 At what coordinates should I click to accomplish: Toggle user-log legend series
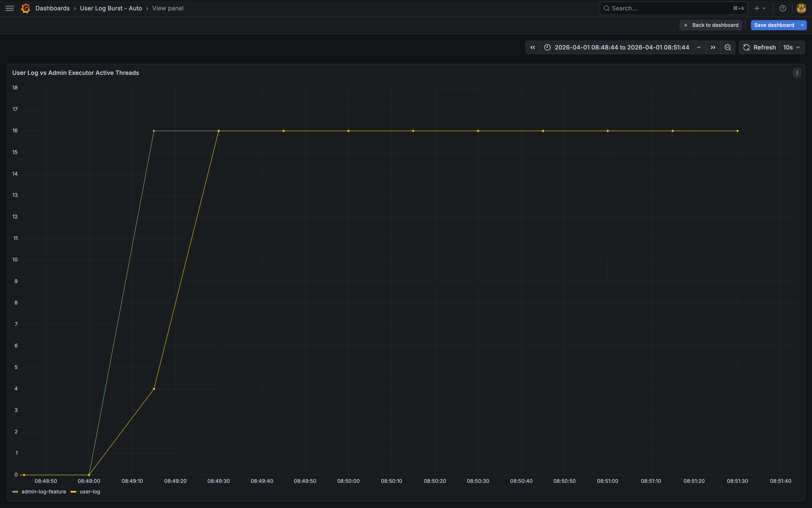pos(90,492)
